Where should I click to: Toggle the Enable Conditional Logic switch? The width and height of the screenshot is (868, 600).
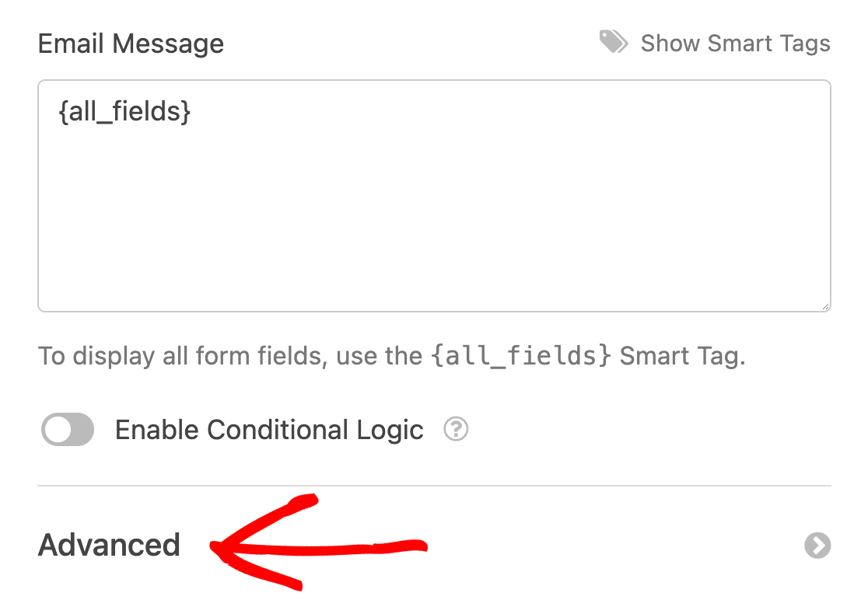tap(68, 429)
